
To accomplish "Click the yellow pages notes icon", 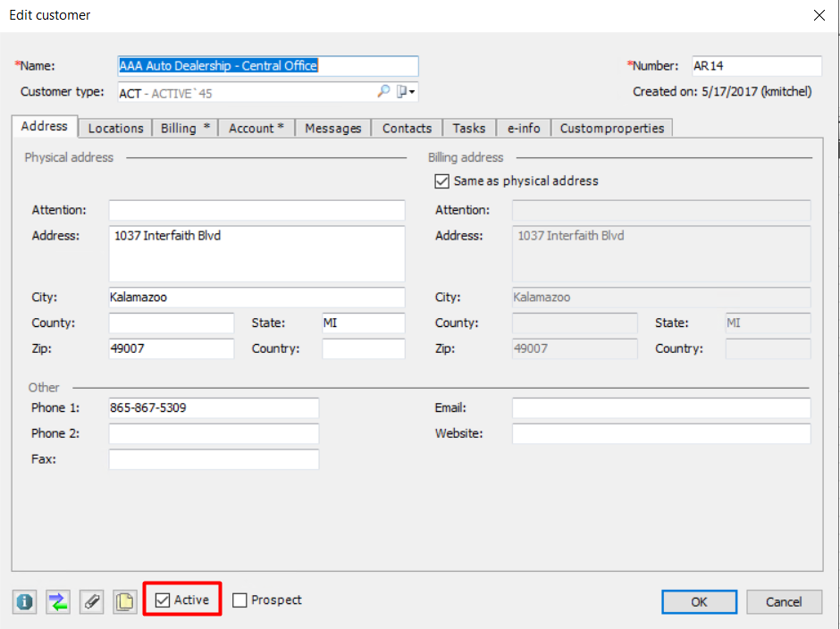I will click(125, 601).
